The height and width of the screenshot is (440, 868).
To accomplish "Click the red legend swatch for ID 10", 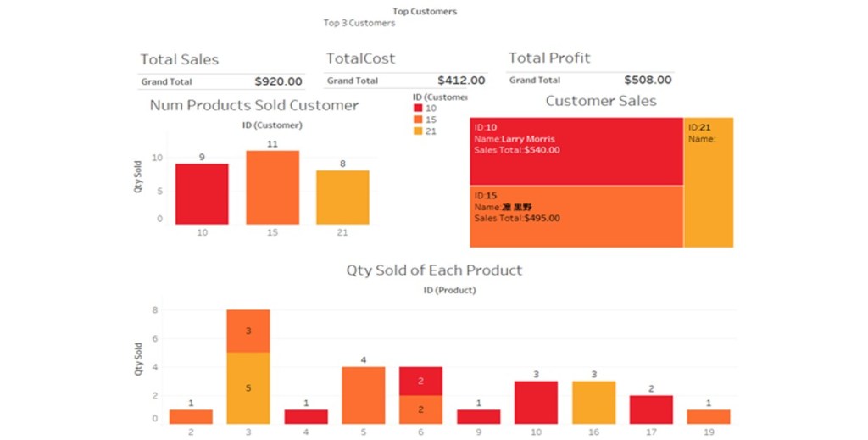I will (418, 109).
